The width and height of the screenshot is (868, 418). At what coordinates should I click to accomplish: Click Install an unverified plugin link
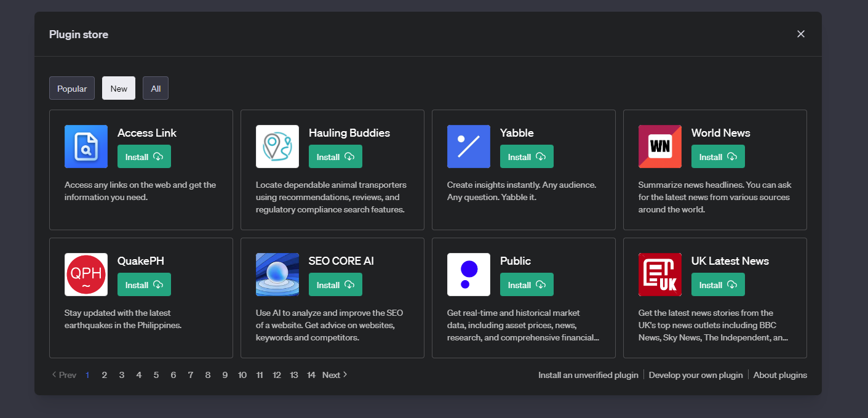click(588, 375)
